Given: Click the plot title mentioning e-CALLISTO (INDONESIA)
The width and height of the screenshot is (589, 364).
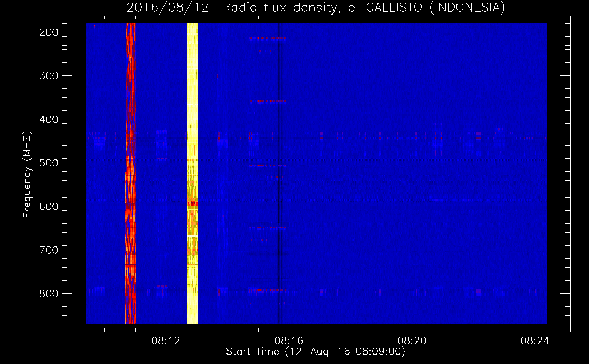Looking at the screenshot, I should (x=316, y=7).
